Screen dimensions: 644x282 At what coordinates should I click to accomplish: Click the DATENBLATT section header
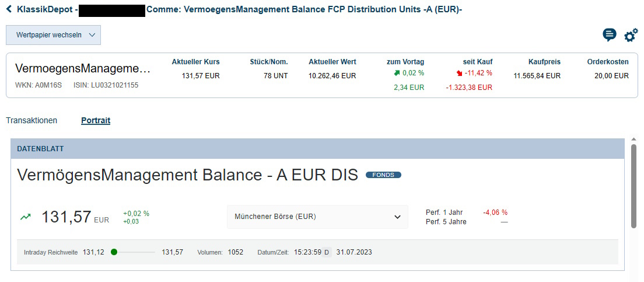click(40, 149)
